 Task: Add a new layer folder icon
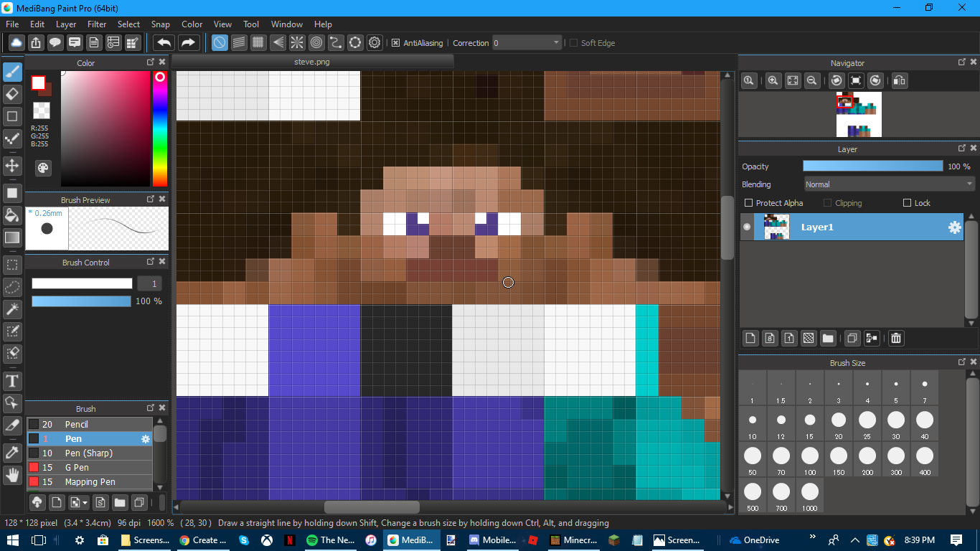(828, 338)
